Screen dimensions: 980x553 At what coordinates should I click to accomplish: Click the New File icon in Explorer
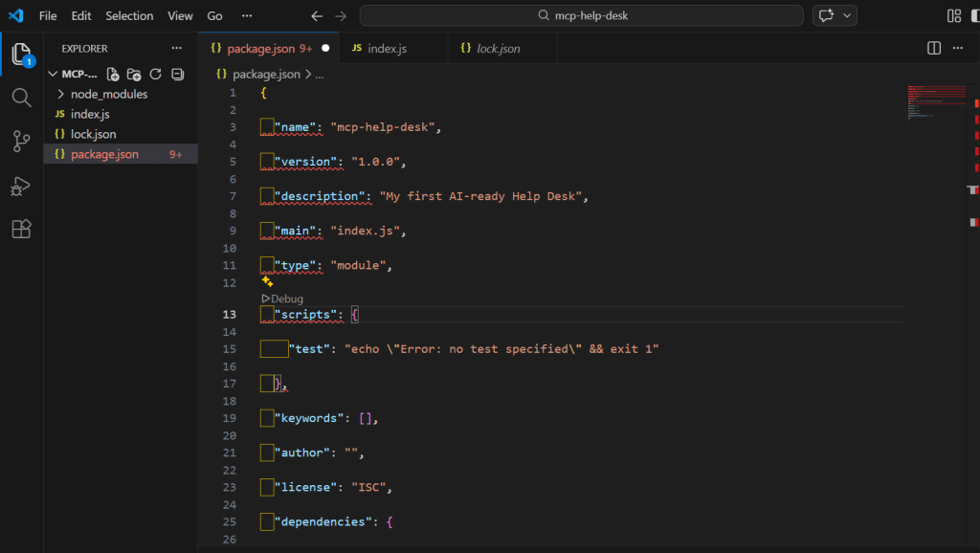click(x=113, y=74)
